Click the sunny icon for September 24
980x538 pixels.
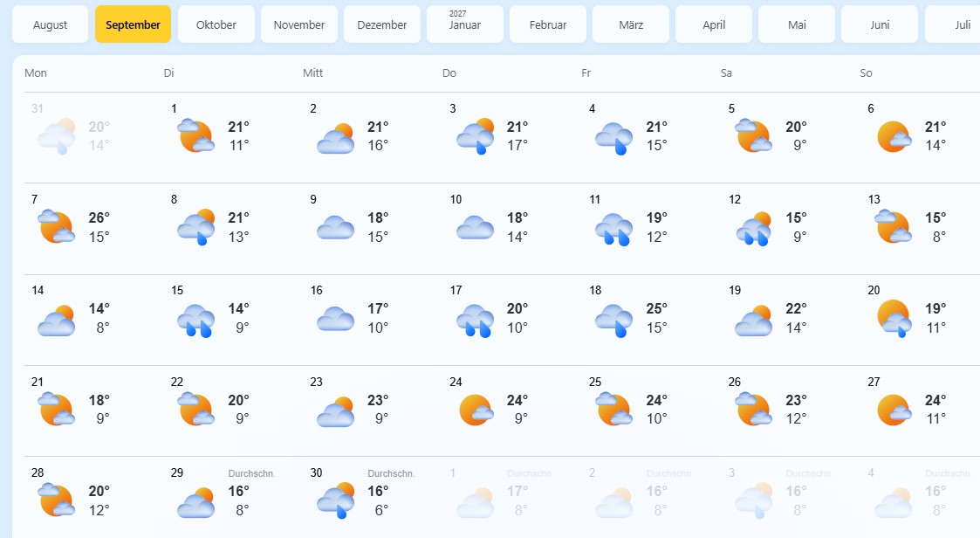tap(476, 410)
